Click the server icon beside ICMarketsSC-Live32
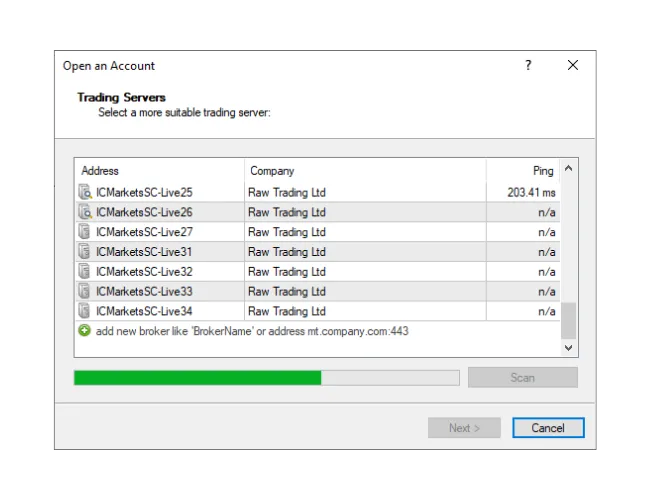The height and width of the screenshot is (500, 650). [85, 272]
